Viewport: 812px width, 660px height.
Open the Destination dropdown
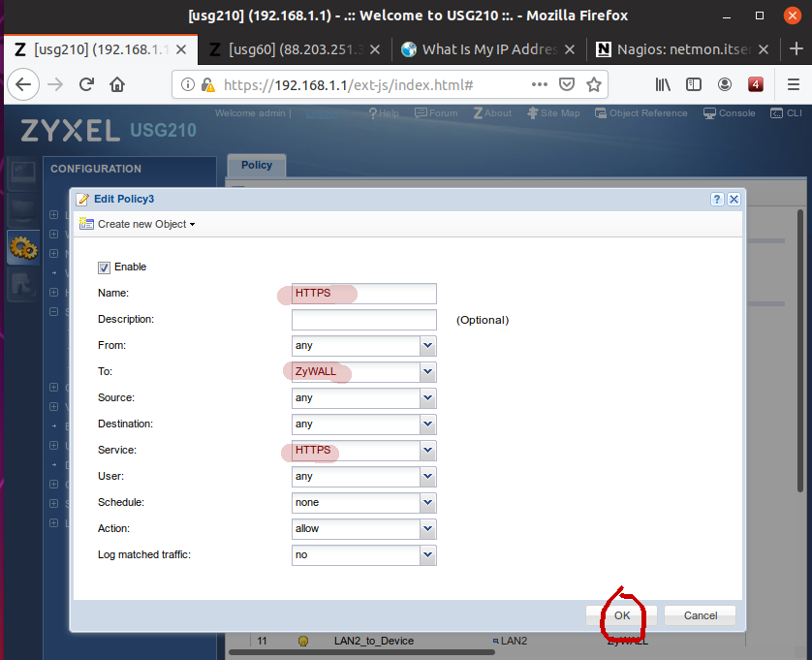point(427,424)
